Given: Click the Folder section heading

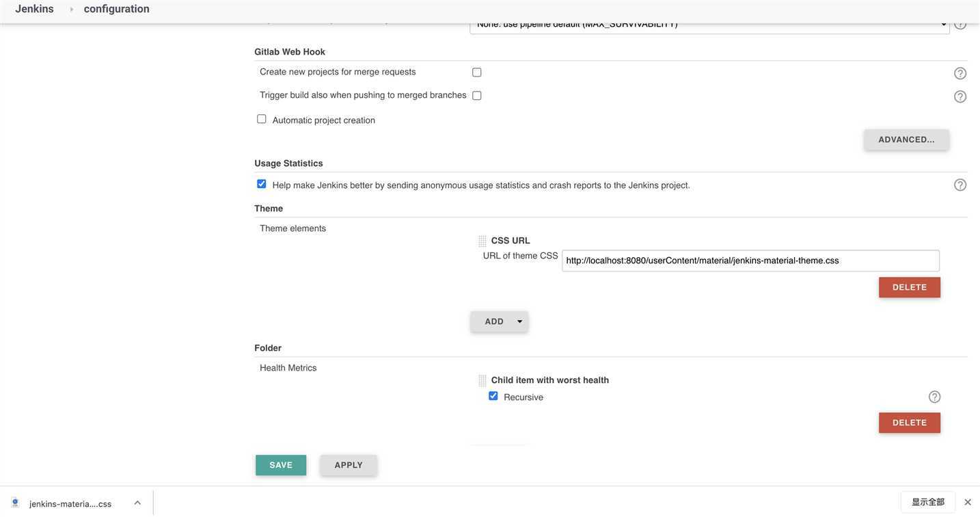Looking at the screenshot, I should tap(268, 348).
